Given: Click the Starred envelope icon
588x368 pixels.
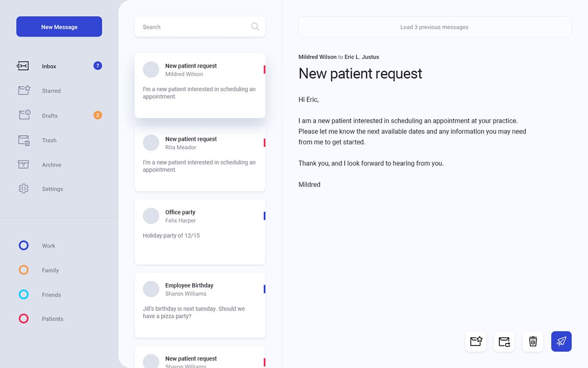Looking at the screenshot, I should tap(23, 90).
